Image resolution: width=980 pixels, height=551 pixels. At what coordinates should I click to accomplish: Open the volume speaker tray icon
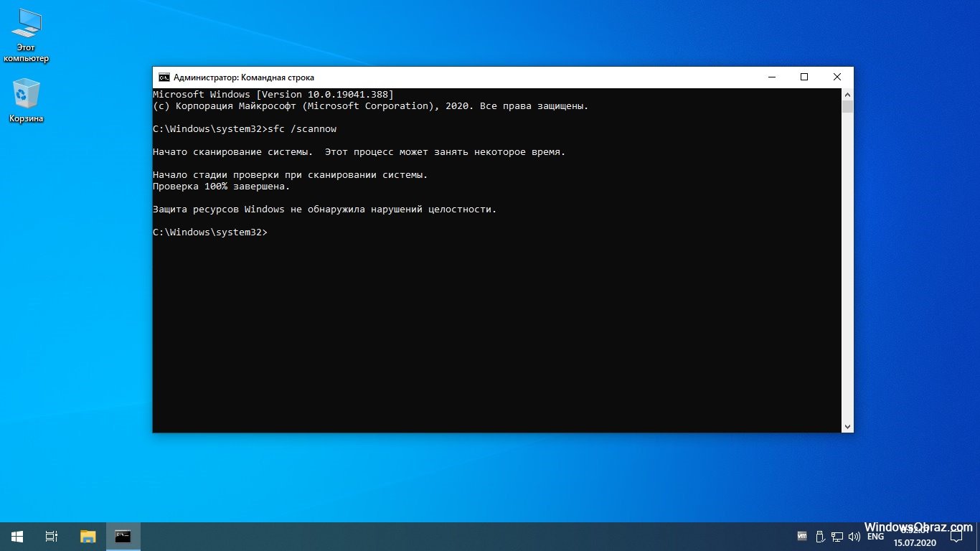(x=854, y=536)
